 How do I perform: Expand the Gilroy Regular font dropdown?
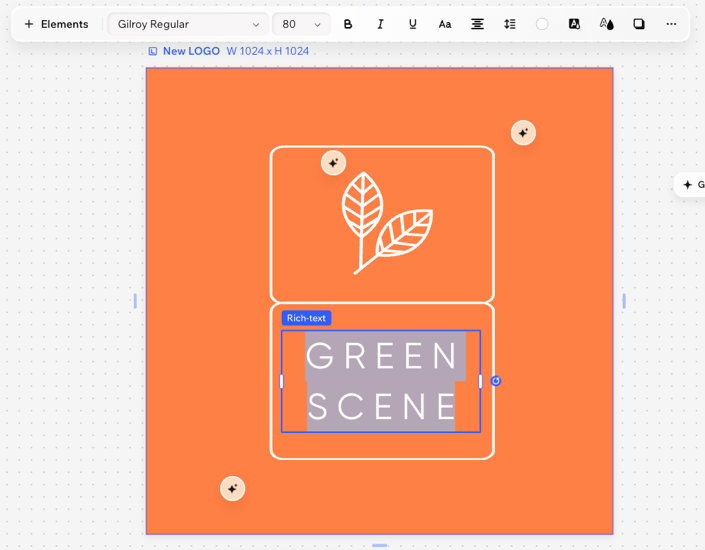click(188, 24)
